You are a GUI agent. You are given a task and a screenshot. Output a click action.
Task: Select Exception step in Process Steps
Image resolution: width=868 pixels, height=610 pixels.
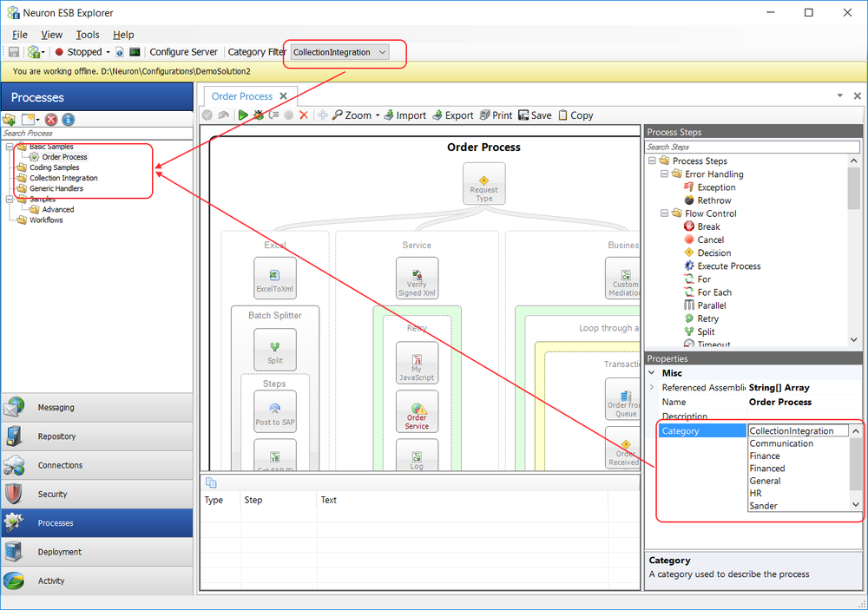[x=716, y=187]
